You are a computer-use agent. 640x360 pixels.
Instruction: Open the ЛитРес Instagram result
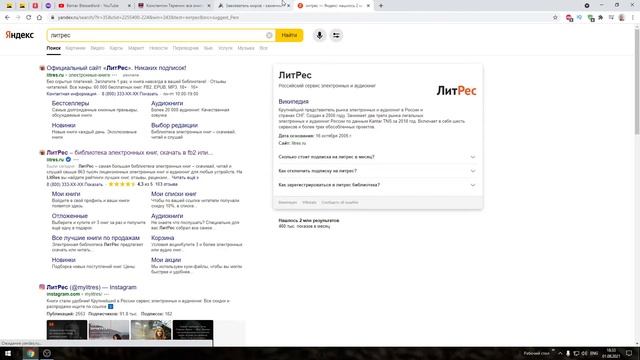pos(91,287)
